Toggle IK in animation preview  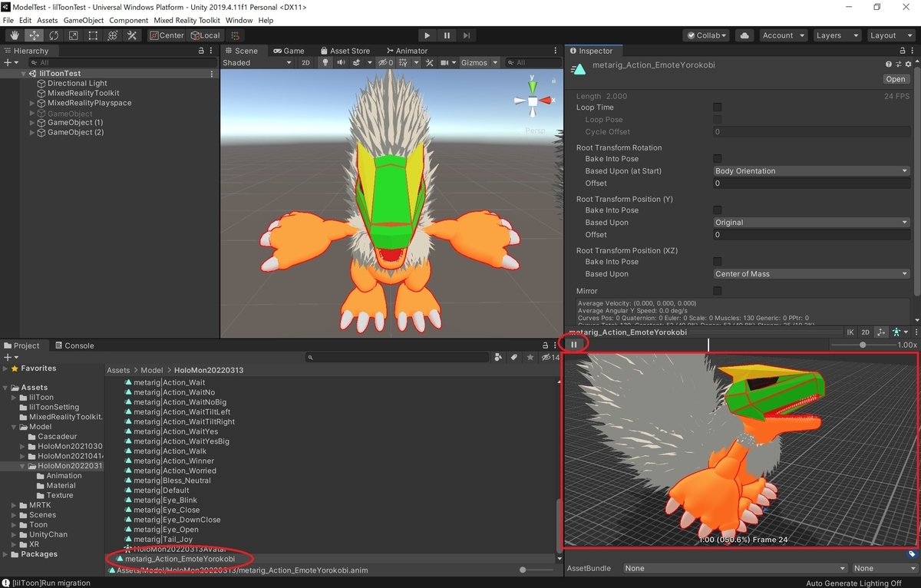850,332
